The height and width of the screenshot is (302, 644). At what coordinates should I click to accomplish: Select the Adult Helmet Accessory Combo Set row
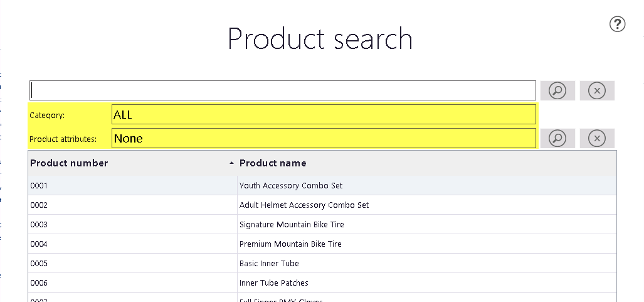pos(322,205)
